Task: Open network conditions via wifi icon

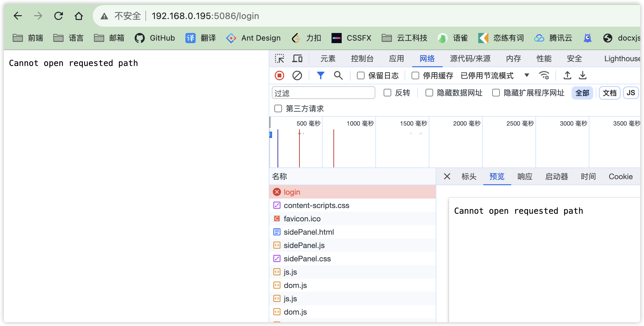Action: [x=544, y=75]
